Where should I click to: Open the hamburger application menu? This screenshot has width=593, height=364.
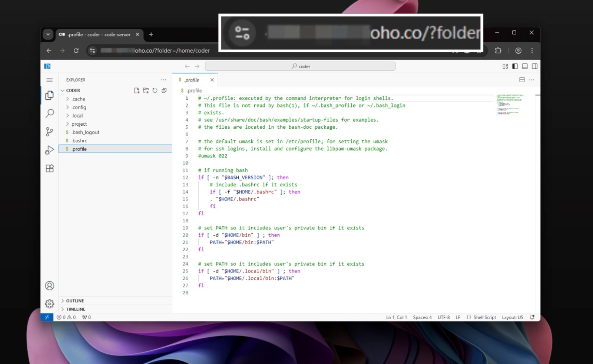pos(50,80)
